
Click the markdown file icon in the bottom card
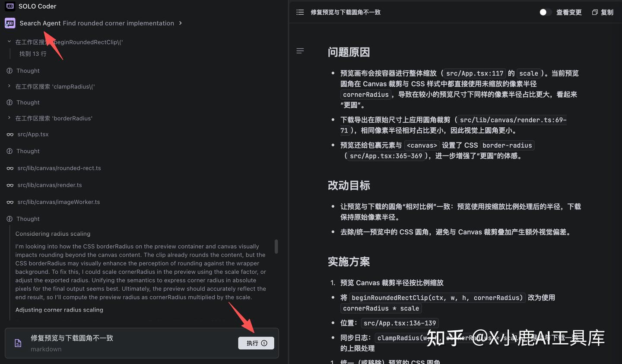(x=18, y=343)
